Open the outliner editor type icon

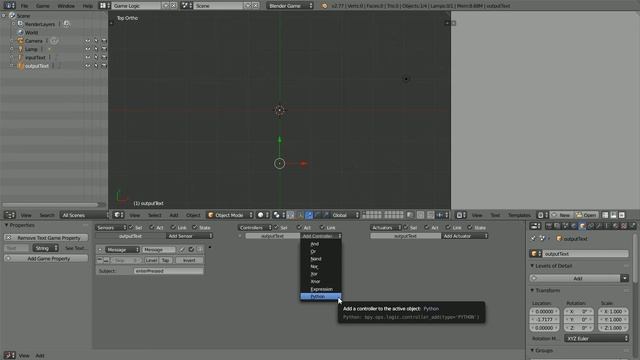9,215
